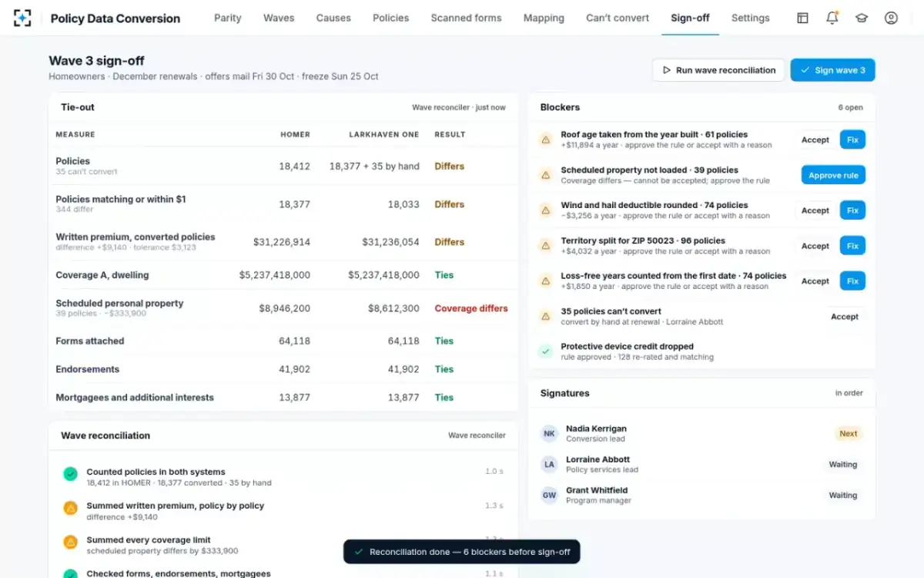The height and width of the screenshot is (578, 924).
Task: Approve rule for Scheduled property not loaded
Action: (833, 175)
